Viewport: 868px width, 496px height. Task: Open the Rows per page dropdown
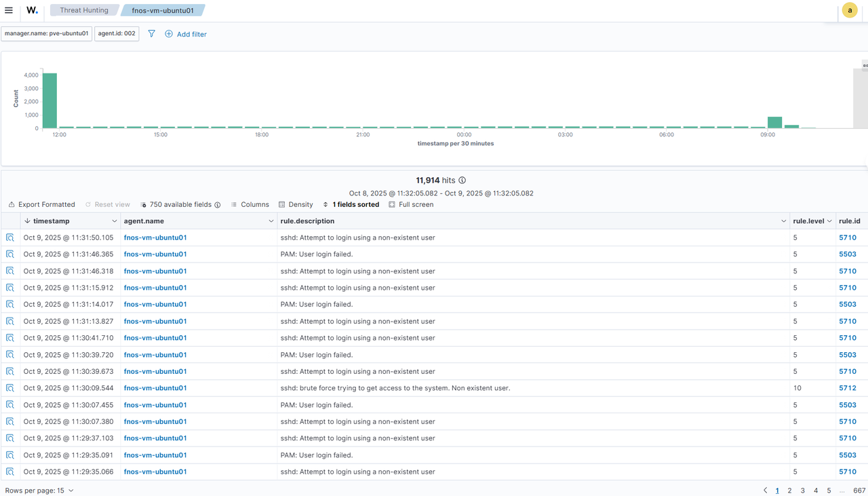click(39, 490)
